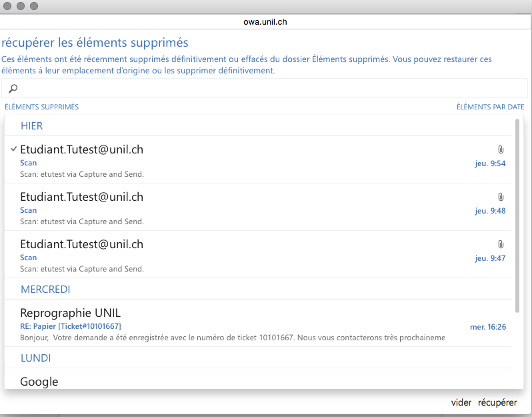Viewport: 532px width, 417px height.
Task: Click the vertical scrollbar of the list
Action: pyautogui.click(x=517, y=214)
